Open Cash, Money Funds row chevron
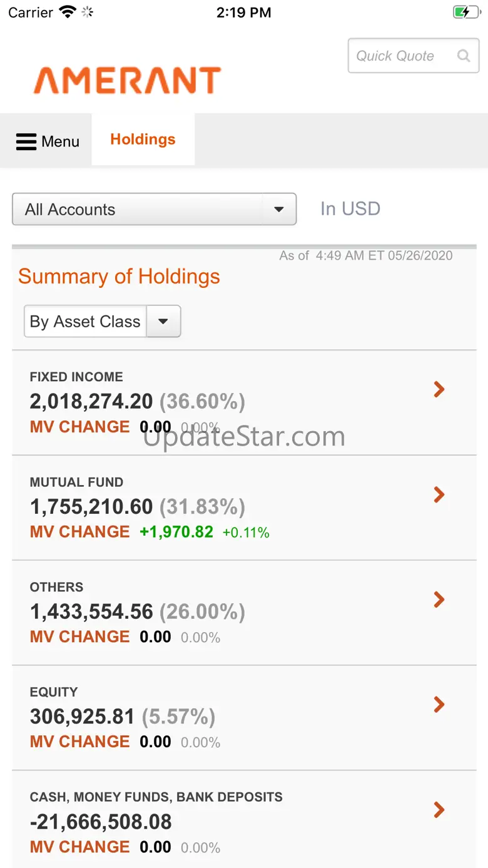The image size is (488, 868). pyautogui.click(x=439, y=810)
